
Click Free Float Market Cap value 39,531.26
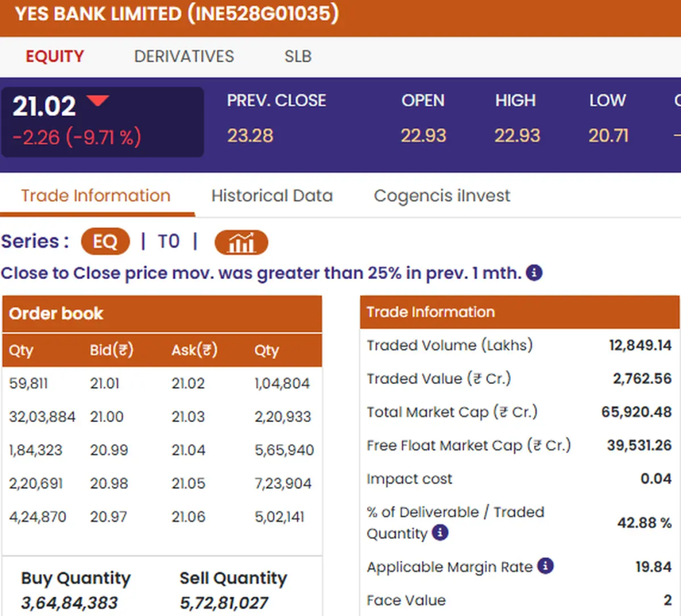point(639,445)
